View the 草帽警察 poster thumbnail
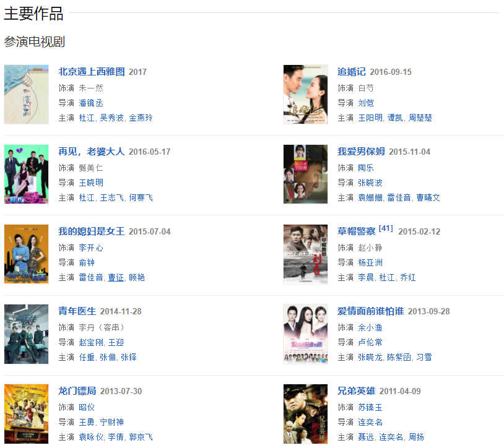This screenshot has width=504, height=448. 305,254
